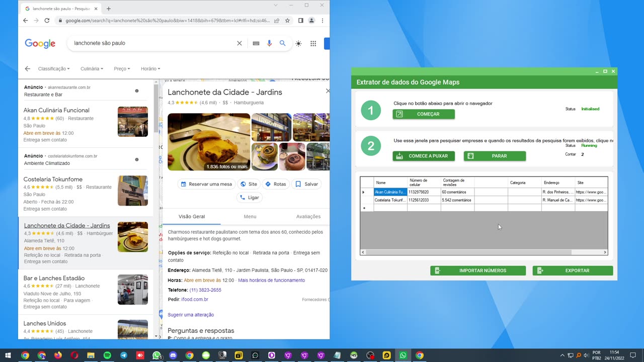Go back using arrow beside Classificação
644x362 pixels.
[28, 69]
